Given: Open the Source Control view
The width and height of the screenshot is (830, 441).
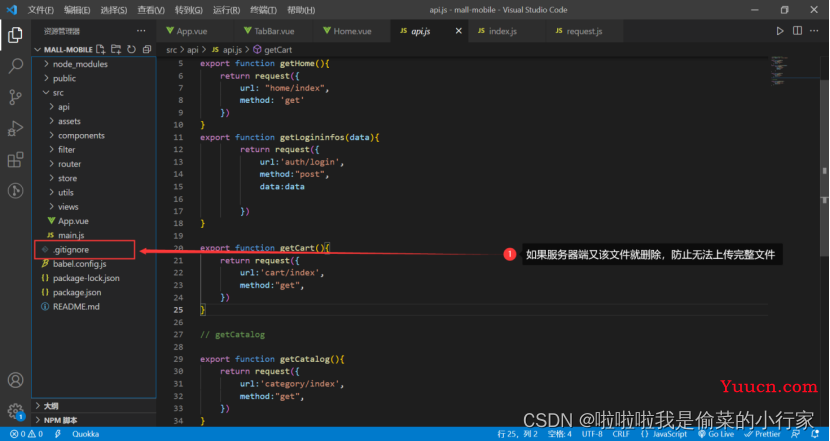Looking at the screenshot, I should click(x=15, y=97).
